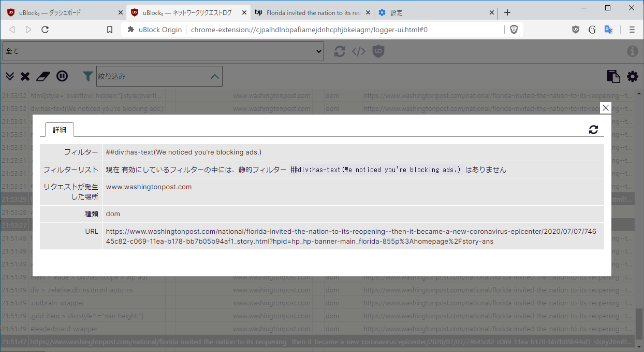The image size is (644, 352).
Task: Open Google Translate extension icon
Action: pos(609,30)
